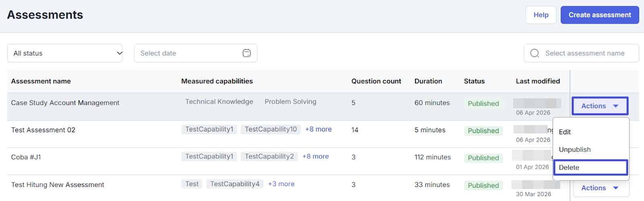Click the TestCapability10 tag

(270, 129)
